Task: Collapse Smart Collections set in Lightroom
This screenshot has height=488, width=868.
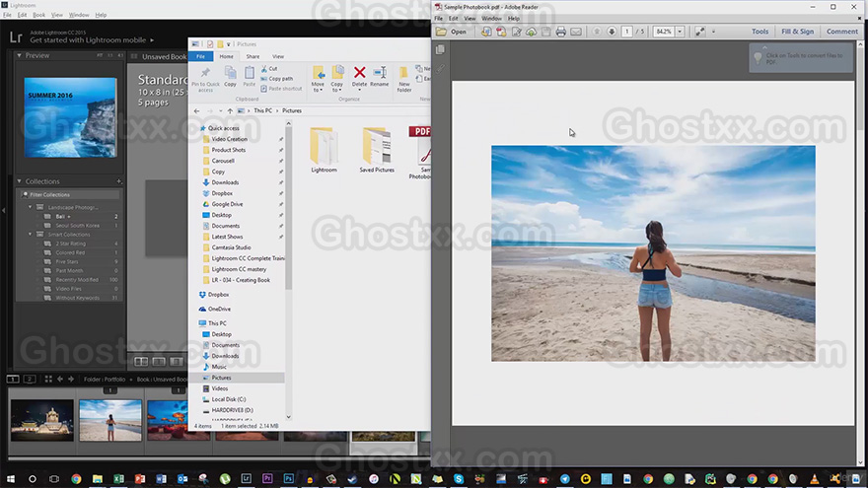Action: (x=31, y=234)
